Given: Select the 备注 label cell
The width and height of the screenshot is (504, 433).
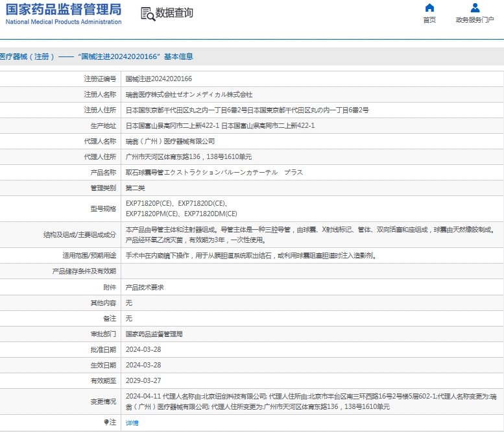Looking at the screenshot, I should pyautogui.click(x=110, y=319).
